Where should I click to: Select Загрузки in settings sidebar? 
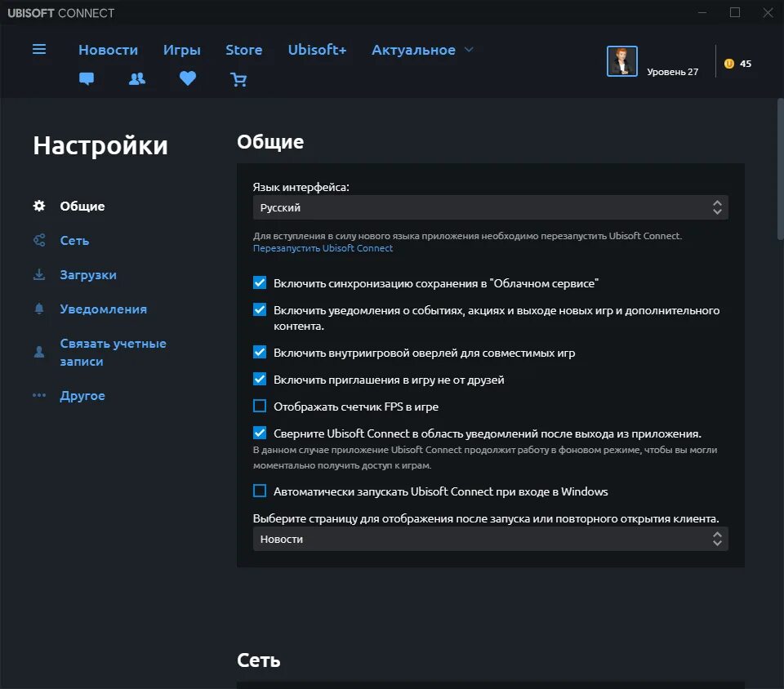click(x=88, y=275)
